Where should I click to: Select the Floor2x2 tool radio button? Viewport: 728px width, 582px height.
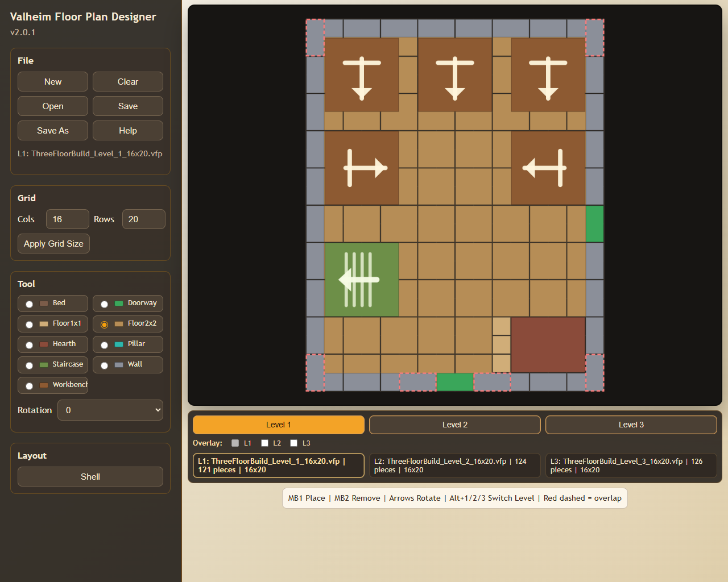[x=104, y=325]
